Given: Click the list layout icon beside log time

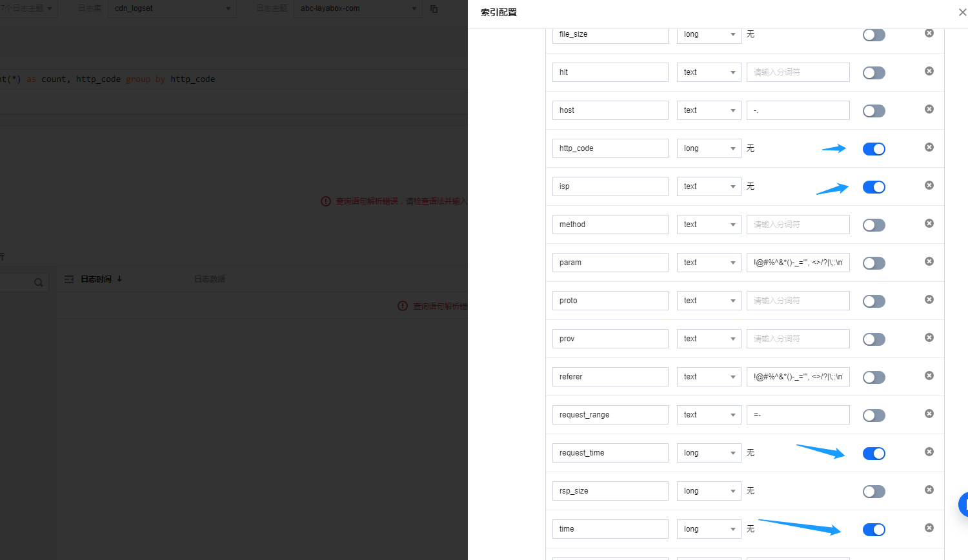Looking at the screenshot, I should 69,279.
